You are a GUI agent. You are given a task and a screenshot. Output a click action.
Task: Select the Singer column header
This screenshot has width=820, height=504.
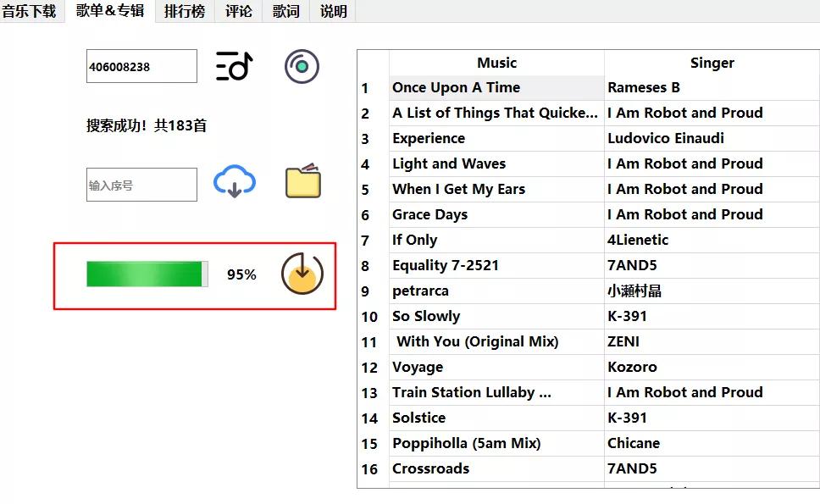click(x=712, y=63)
